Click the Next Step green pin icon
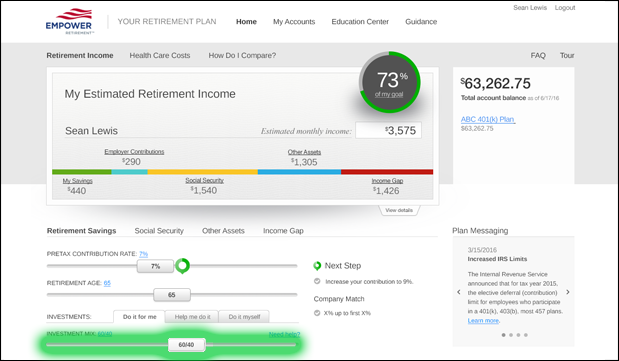Viewport: 619px width, 361px height. tap(317, 266)
